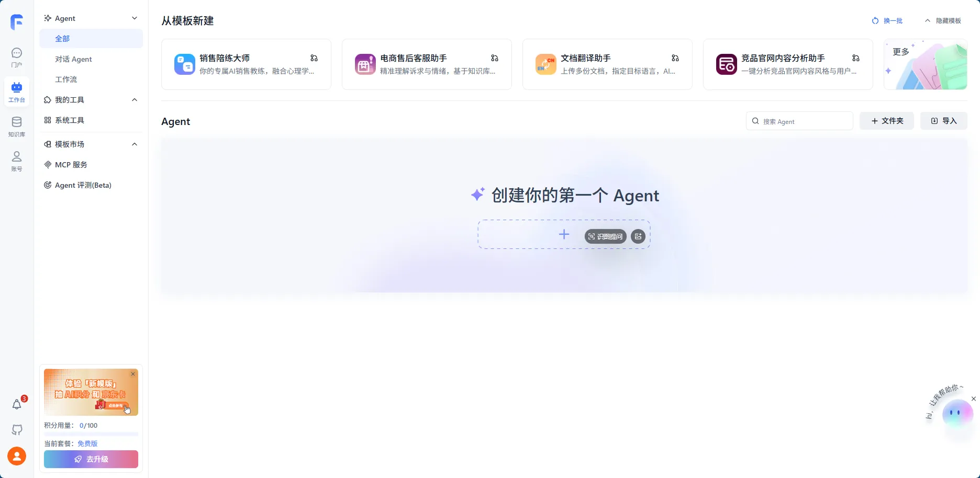Collapse the 模板市场 section
This screenshot has width=980, height=478.
pos(135,144)
